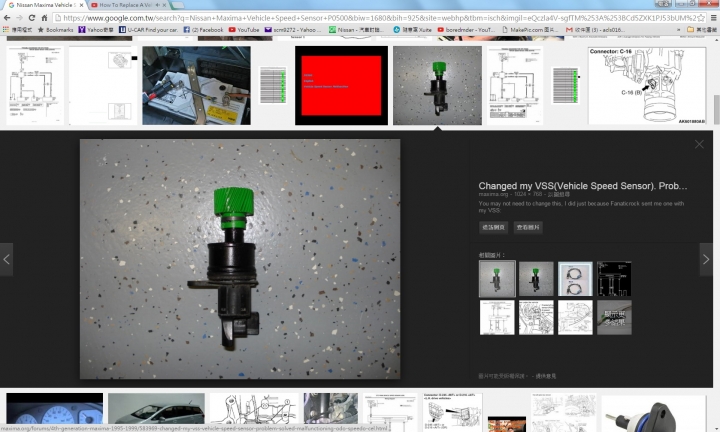
Task: Open the wiring diagram thumbnail right of the green sensor
Action: 514,85
